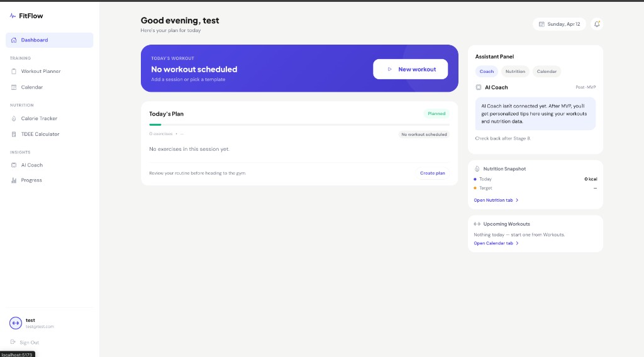This screenshot has width=644, height=357.
Task: Click the Sign Out arrow icon
Action: 13,342
